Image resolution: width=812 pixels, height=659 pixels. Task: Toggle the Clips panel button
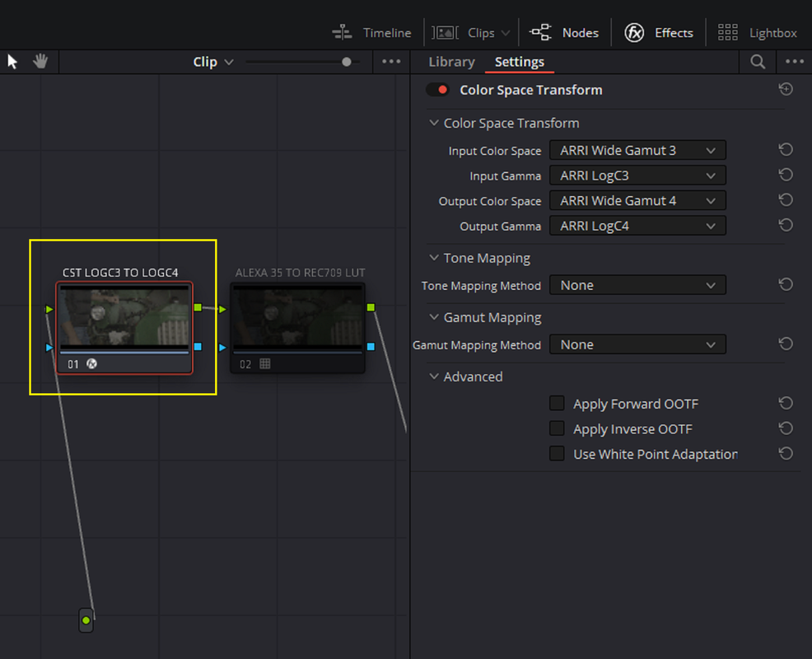coord(471,33)
